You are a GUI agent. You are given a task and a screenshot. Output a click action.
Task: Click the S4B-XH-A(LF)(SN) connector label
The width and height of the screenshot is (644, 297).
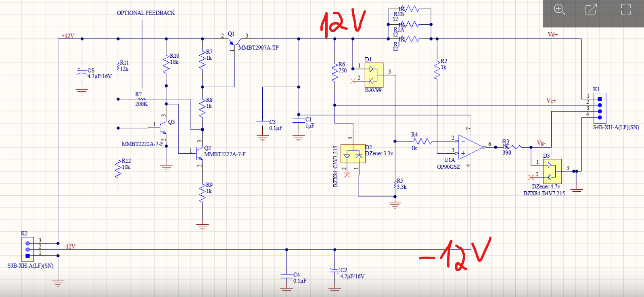(616, 127)
